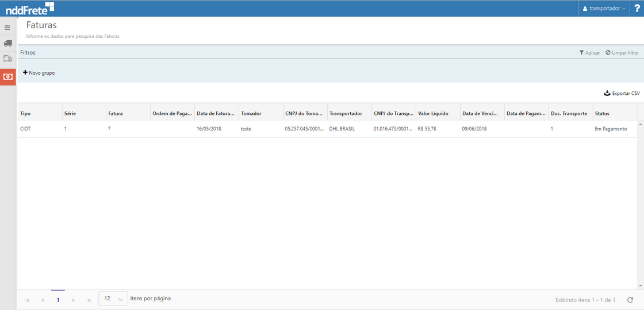
Task: Click the table scrollbar down arrow
Action: tap(641, 285)
